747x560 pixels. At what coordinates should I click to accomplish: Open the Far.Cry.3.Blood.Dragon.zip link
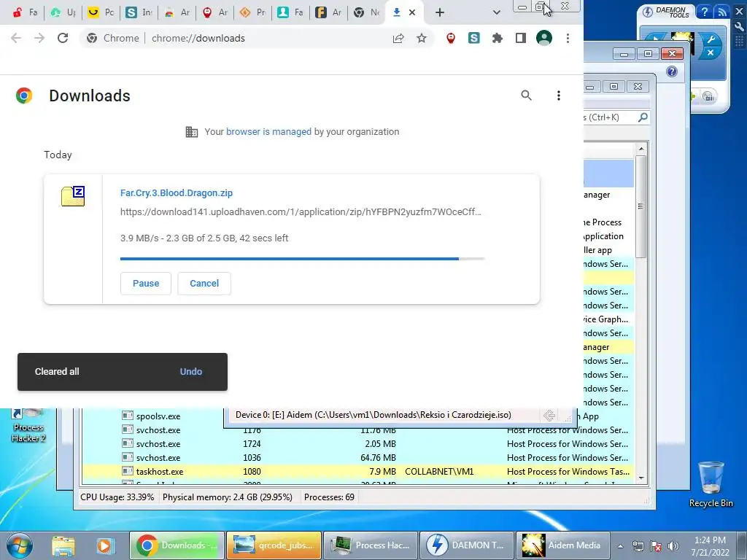[177, 192]
